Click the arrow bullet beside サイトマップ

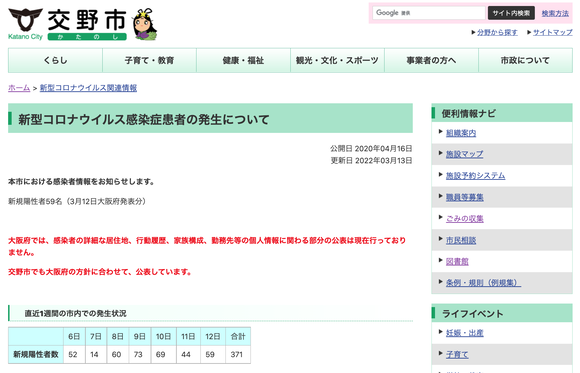click(529, 33)
